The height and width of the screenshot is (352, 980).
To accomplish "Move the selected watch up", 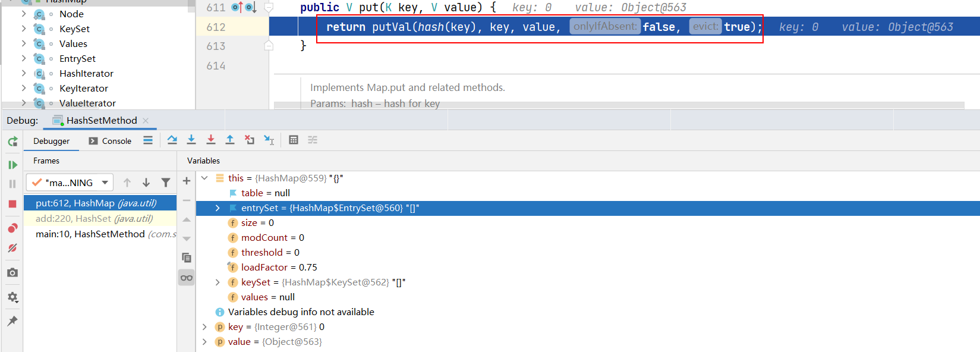I will [x=187, y=220].
